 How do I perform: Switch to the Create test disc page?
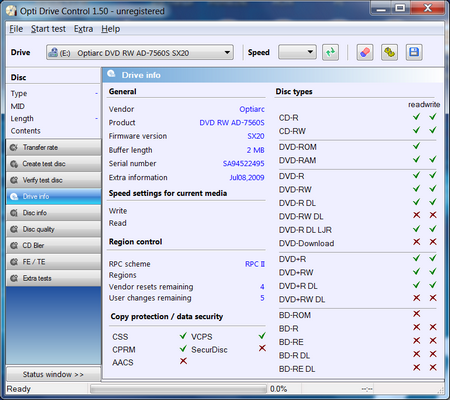[54, 164]
